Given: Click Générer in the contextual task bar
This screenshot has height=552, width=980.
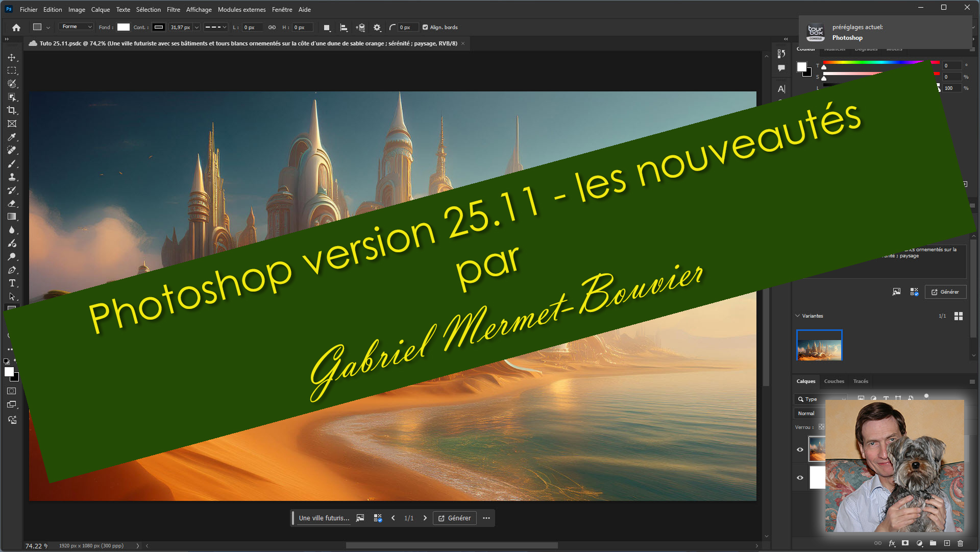Looking at the screenshot, I should click(x=454, y=518).
